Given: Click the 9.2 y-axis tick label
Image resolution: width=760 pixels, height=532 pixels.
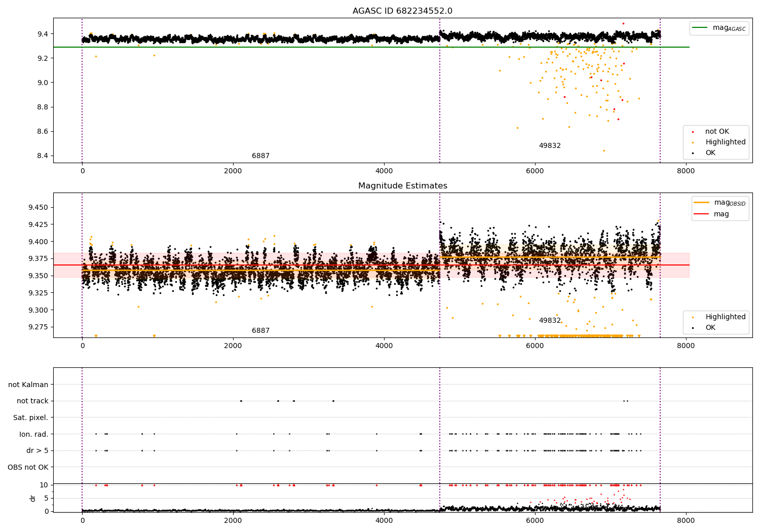Looking at the screenshot, I should (x=43, y=58).
